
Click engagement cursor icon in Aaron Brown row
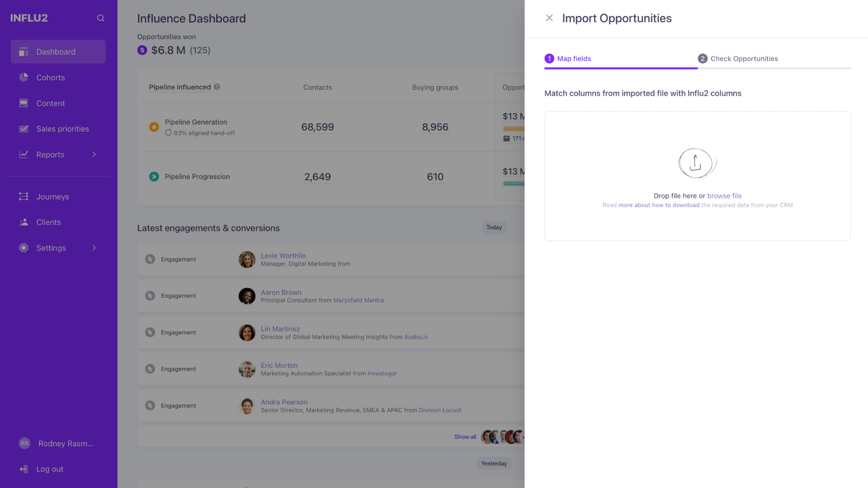click(x=150, y=296)
